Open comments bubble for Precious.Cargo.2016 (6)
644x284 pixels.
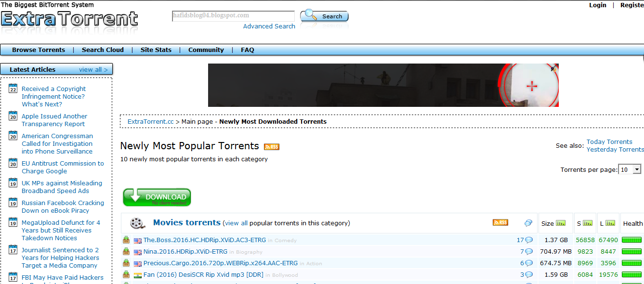pos(529,263)
